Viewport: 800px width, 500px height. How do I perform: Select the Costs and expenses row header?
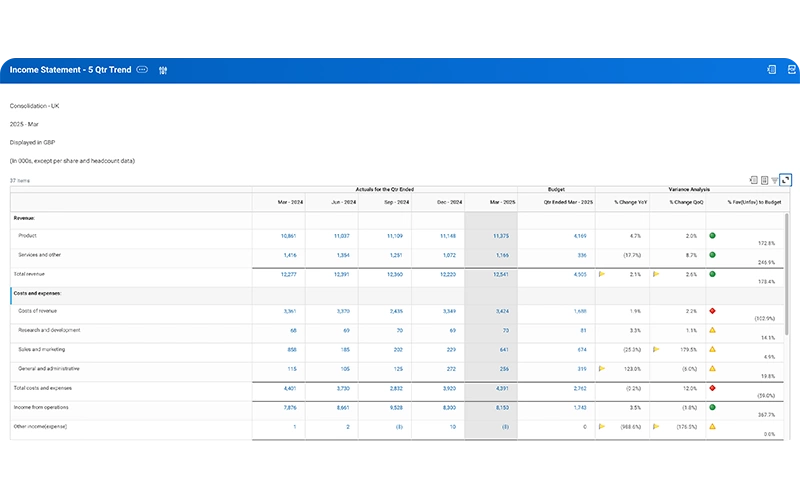tap(37, 293)
